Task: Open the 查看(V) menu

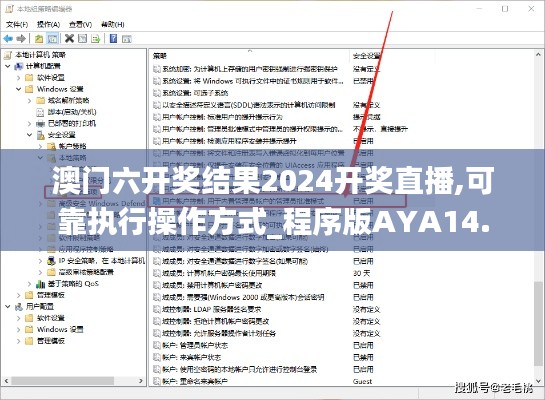Action: click(80, 24)
